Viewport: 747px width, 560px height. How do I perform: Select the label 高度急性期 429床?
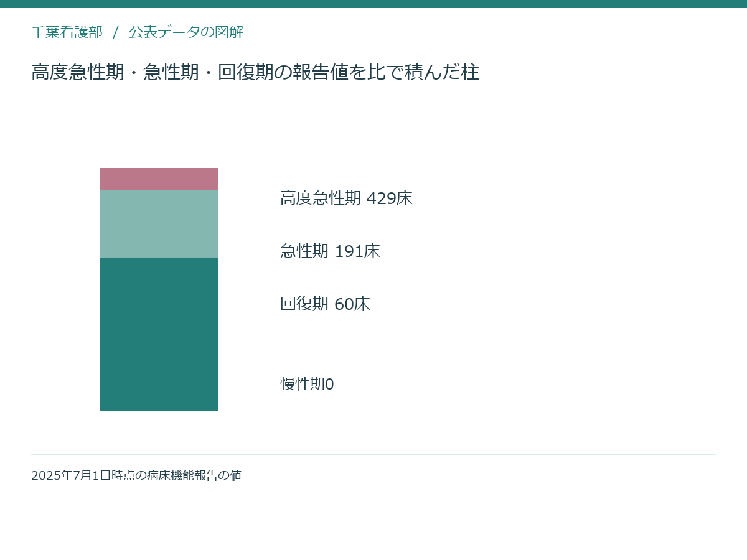pyautogui.click(x=346, y=198)
